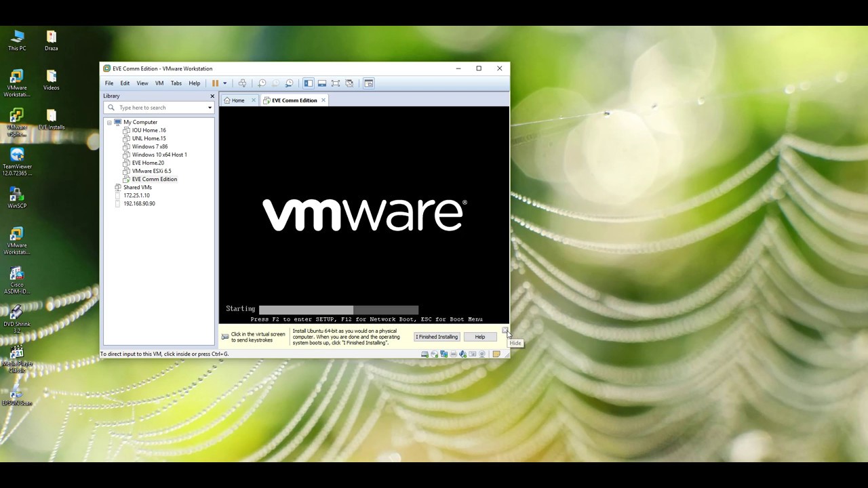Select Windows 10 x64 Host 1 VM
Screen dimensions: 868x488
tap(159, 155)
